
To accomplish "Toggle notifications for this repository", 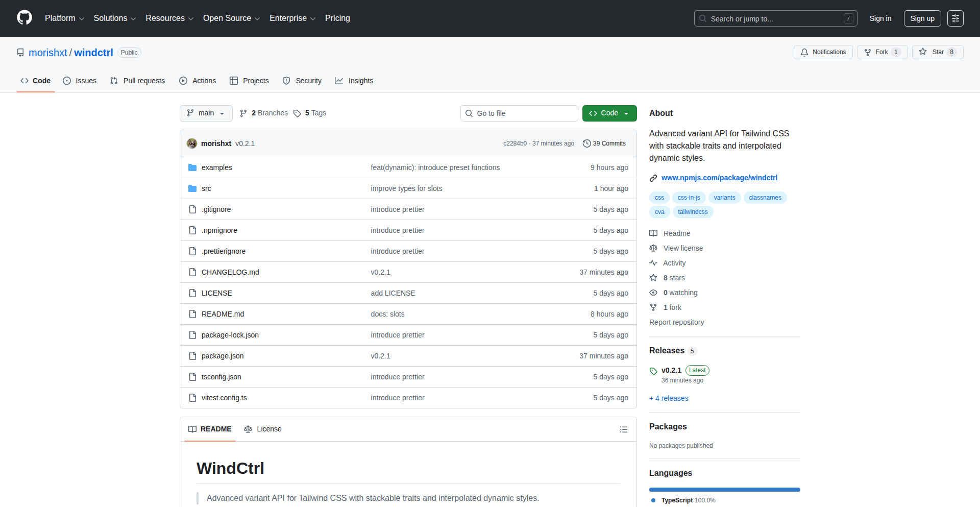I will pyautogui.click(x=823, y=52).
